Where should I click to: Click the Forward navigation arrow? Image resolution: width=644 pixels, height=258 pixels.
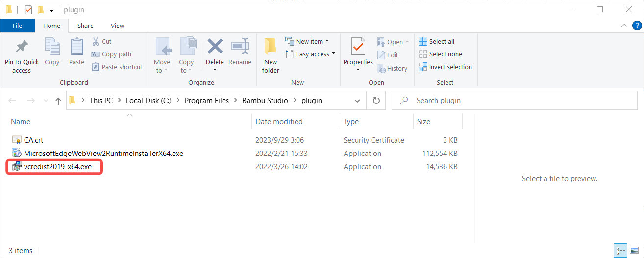[30, 101]
